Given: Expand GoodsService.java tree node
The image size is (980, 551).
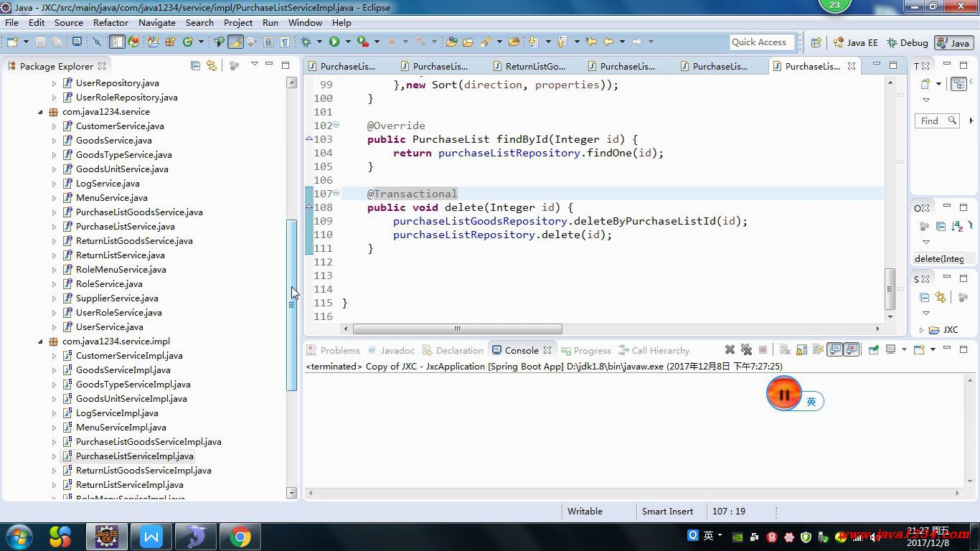Looking at the screenshot, I should tap(54, 141).
